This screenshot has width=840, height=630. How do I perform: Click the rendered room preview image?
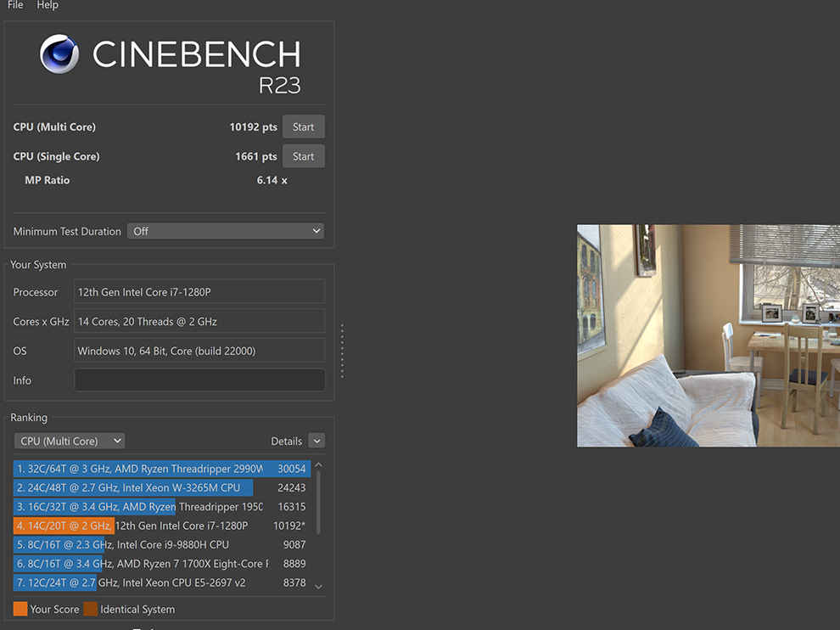708,335
